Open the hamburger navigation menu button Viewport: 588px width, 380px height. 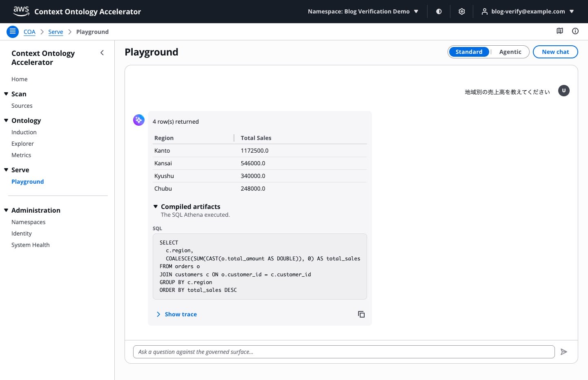13,31
